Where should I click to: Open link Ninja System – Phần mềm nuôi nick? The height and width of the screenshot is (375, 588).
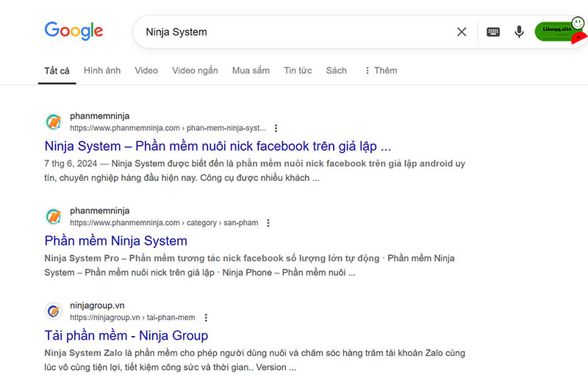[x=218, y=146]
